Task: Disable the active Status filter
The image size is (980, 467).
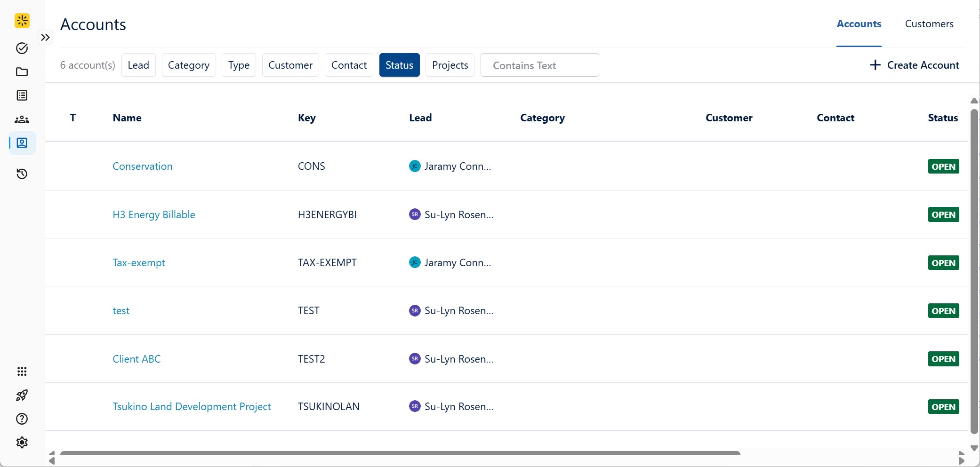Action: 399,65
